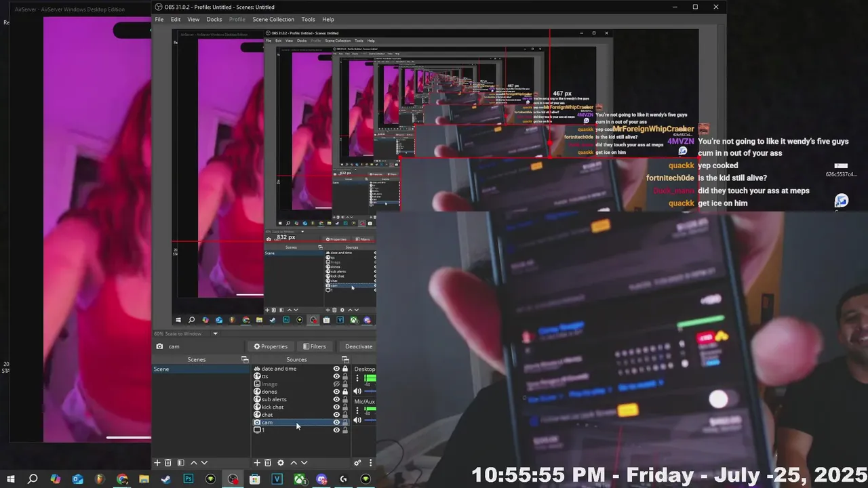Image resolution: width=868 pixels, height=488 pixels.
Task: Select the Scene entry in Scenes list
Action: point(201,369)
